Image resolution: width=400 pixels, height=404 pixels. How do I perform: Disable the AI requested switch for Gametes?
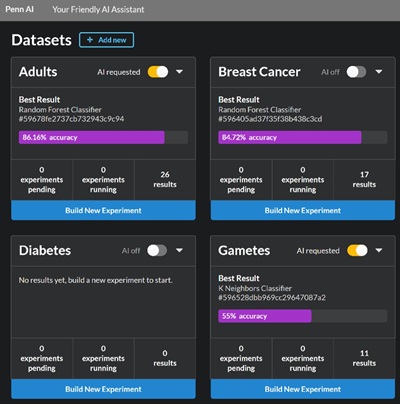[357, 250]
